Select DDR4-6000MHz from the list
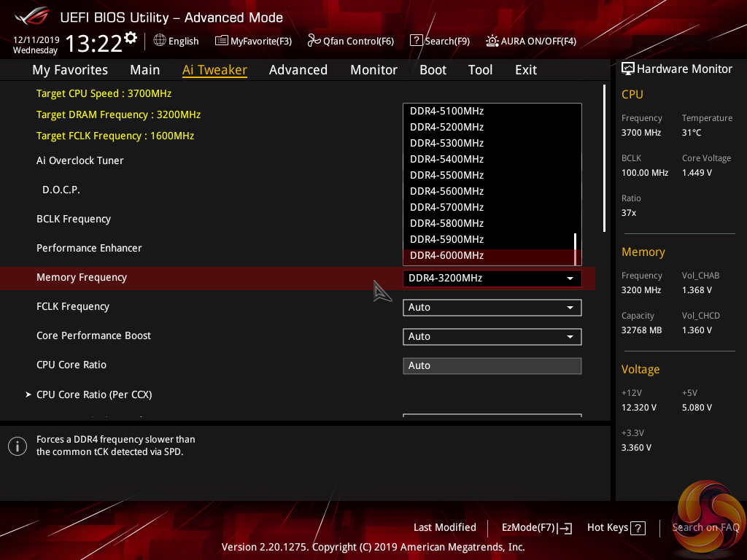 point(446,255)
